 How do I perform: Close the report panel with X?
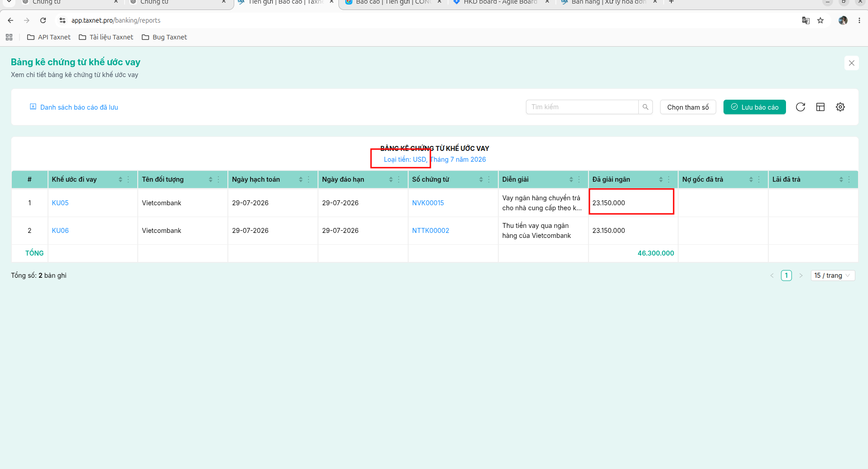coord(852,63)
